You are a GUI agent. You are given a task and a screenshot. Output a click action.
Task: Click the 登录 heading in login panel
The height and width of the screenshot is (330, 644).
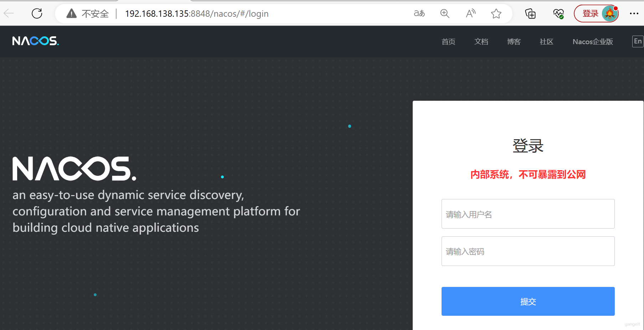(x=528, y=146)
